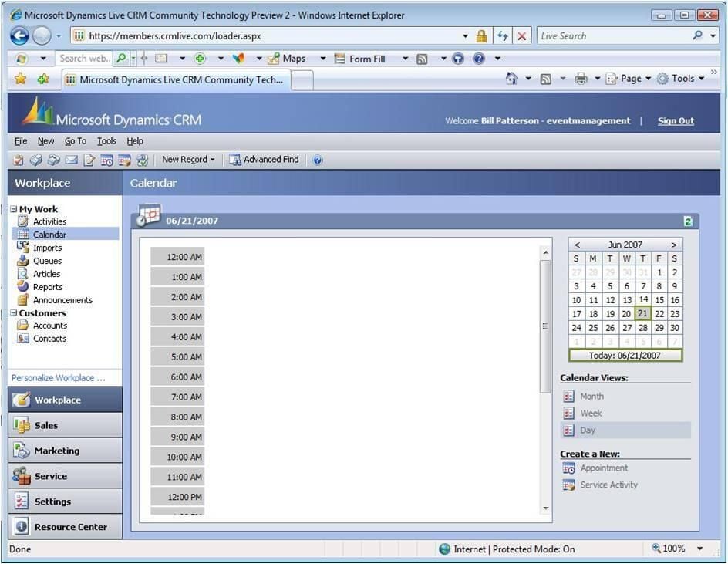Click the Add to Favorites icon

(x=43, y=79)
